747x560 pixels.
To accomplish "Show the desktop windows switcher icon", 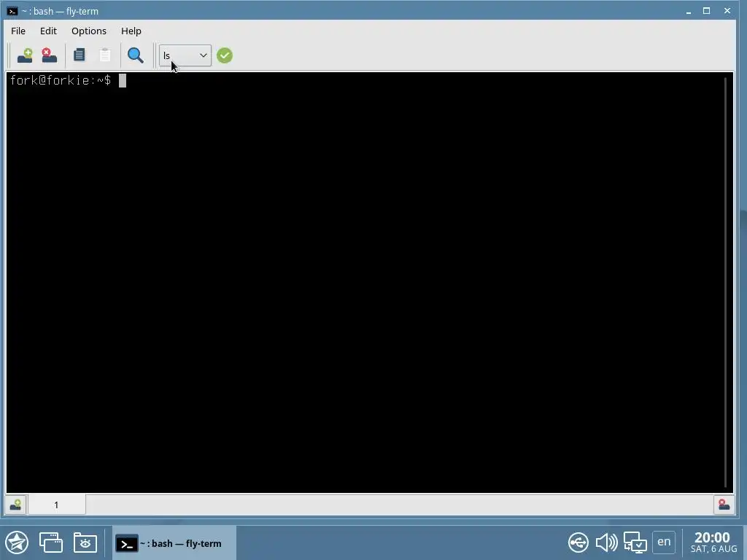I will pyautogui.click(x=51, y=542).
